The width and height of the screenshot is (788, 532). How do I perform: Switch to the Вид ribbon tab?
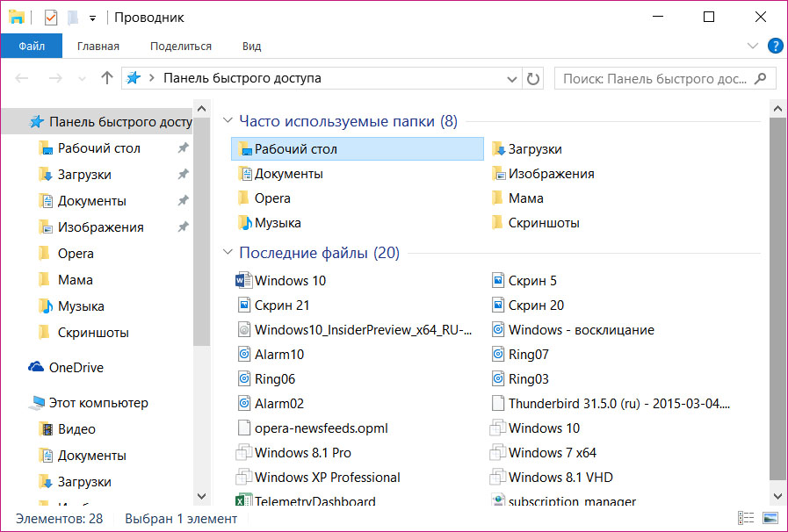pos(251,46)
